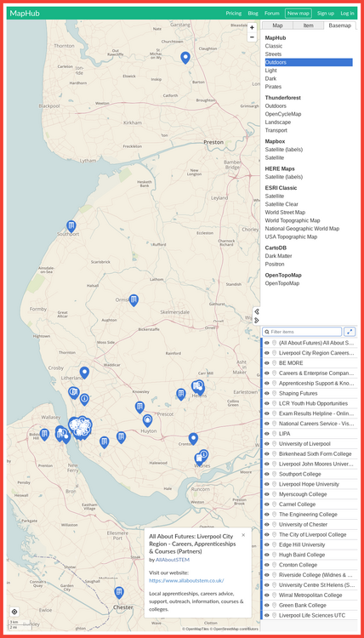The height and width of the screenshot is (638, 364).
Task: Click the Chester university marker
Action: [x=119, y=592]
